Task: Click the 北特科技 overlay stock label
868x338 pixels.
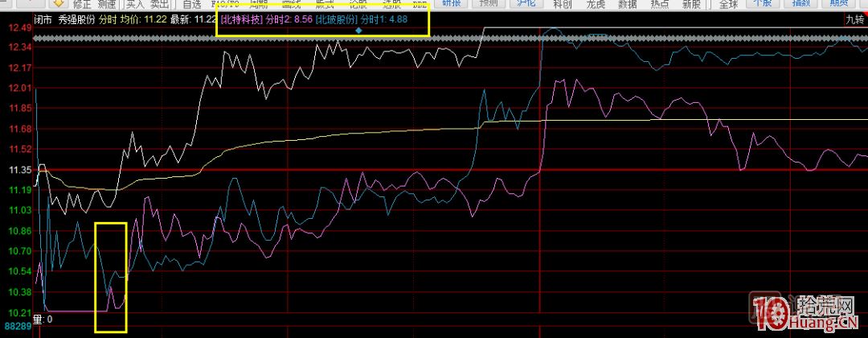Action: pyautogui.click(x=242, y=19)
